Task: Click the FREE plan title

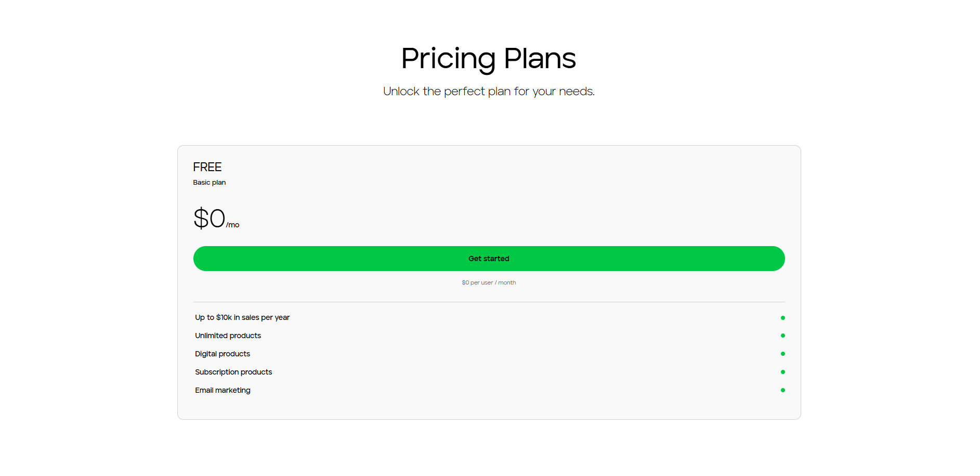Action: coord(207,167)
